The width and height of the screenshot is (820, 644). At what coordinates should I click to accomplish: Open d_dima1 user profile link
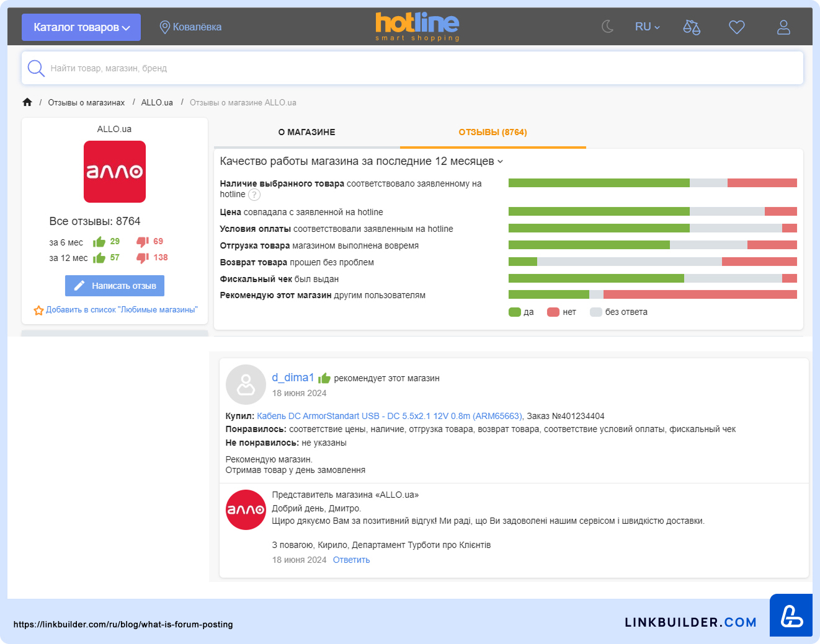click(293, 377)
